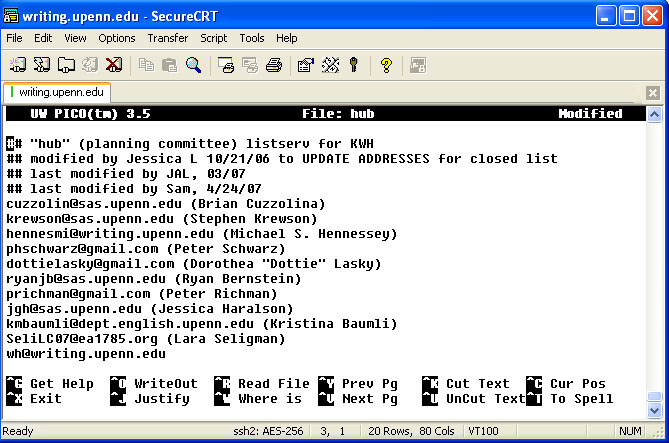Screen dimensions: 669x443
Task: Click the Disconnect red X icon
Action: coord(114,65)
